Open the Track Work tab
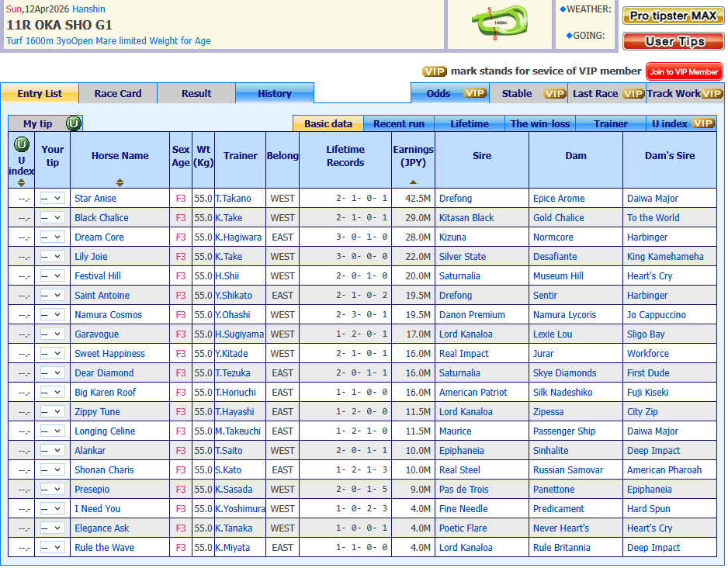Image resolution: width=728 pixels, height=568 pixels. 685,93
